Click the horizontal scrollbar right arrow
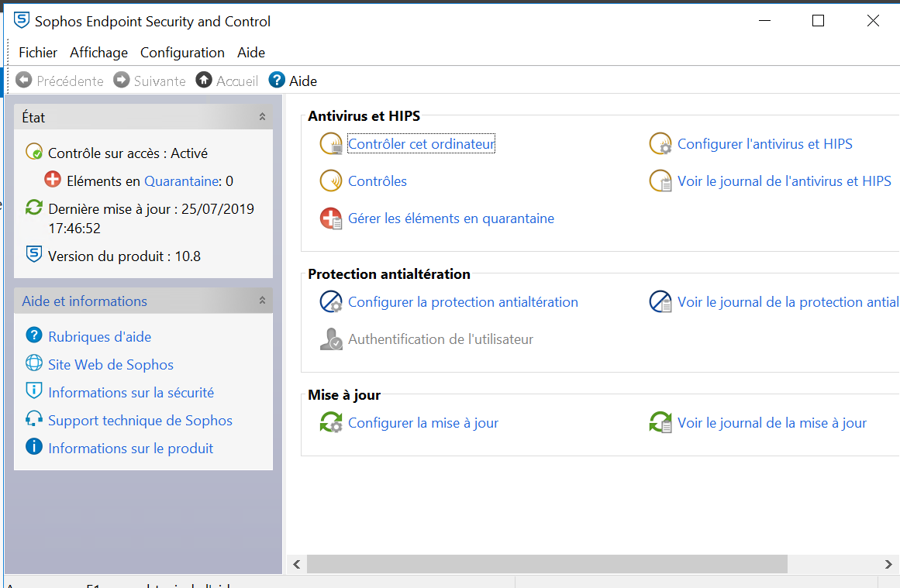The width and height of the screenshot is (900, 588). click(888, 565)
